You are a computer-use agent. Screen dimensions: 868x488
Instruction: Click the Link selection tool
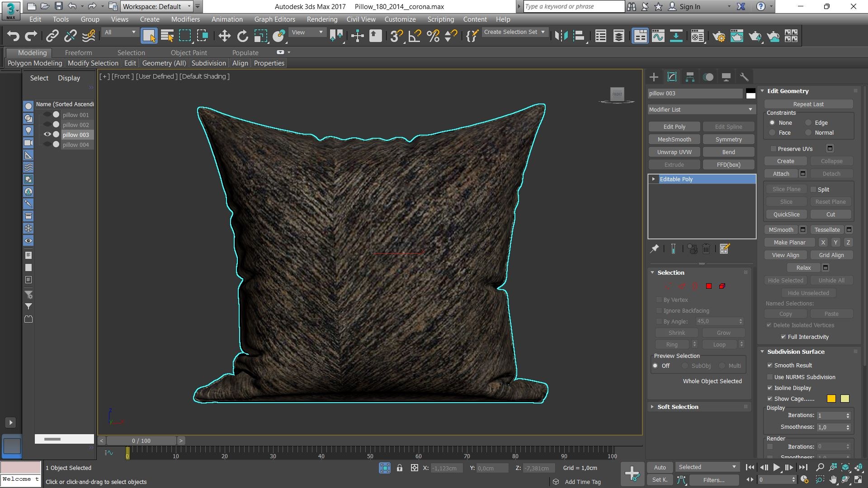pyautogui.click(x=52, y=36)
